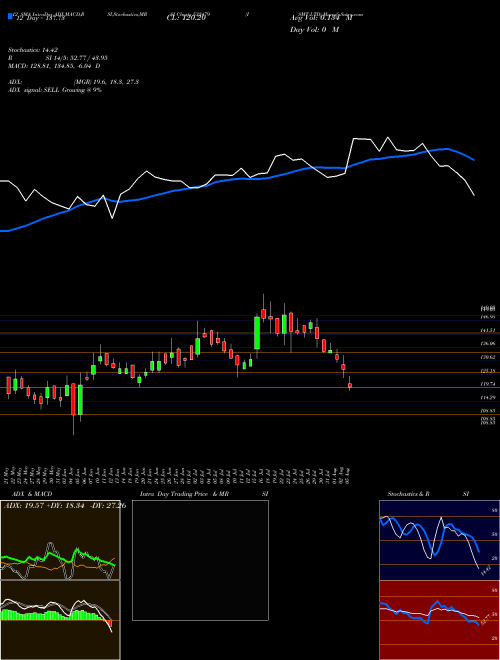This screenshot has height=660, width=500.
Task: Click the blue Stochastics chart panel
Action: pos(439,540)
